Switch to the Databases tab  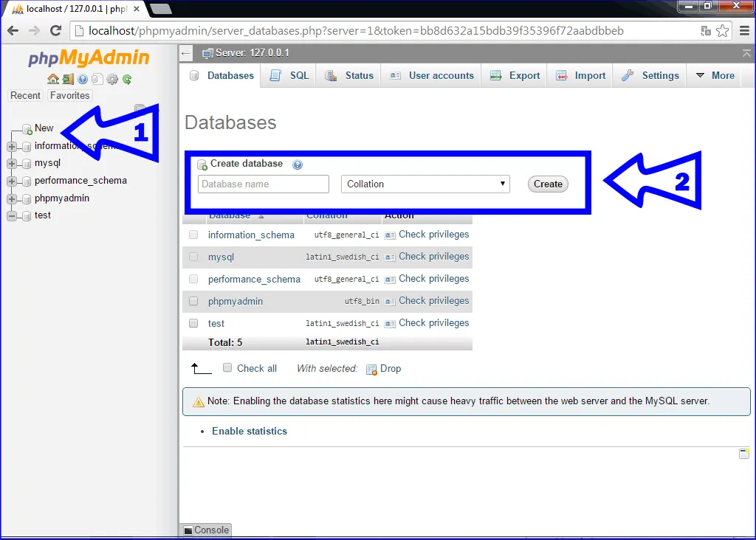(221, 76)
